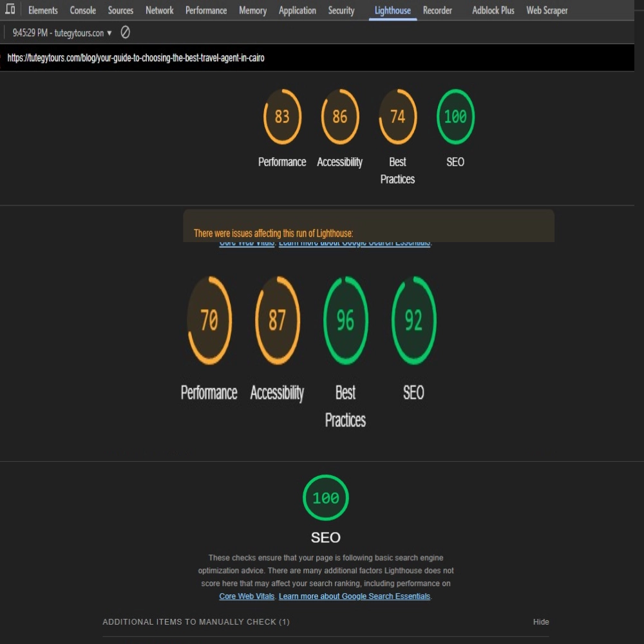Collapse the section using the Hide control
Screen dimensions: 644x644
[x=541, y=621]
